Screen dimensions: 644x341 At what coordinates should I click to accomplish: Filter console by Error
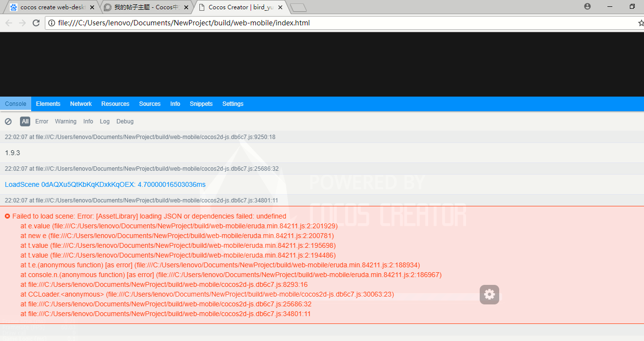(x=42, y=121)
